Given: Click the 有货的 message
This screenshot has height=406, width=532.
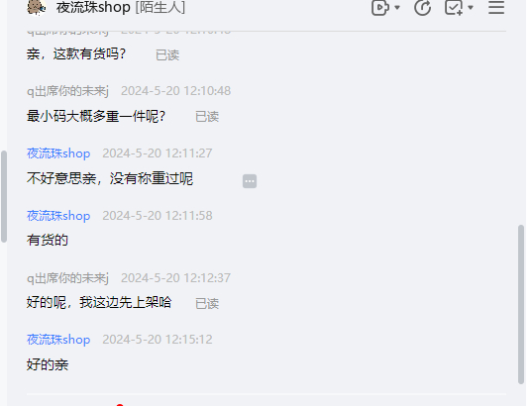Looking at the screenshot, I should pos(48,241).
